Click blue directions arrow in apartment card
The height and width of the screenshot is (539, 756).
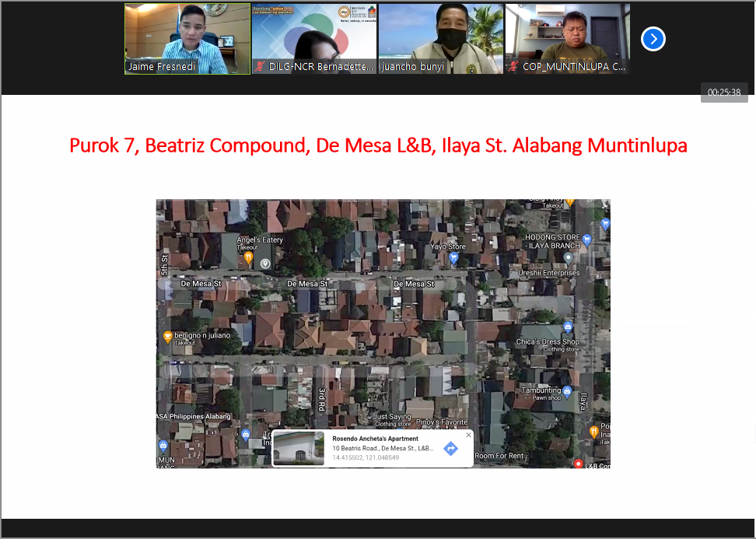[450, 448]
